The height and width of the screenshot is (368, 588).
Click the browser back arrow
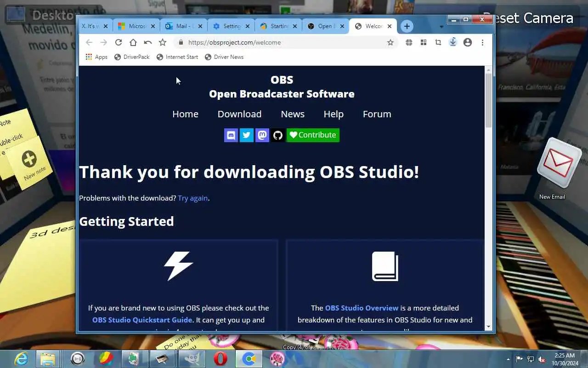89,42
